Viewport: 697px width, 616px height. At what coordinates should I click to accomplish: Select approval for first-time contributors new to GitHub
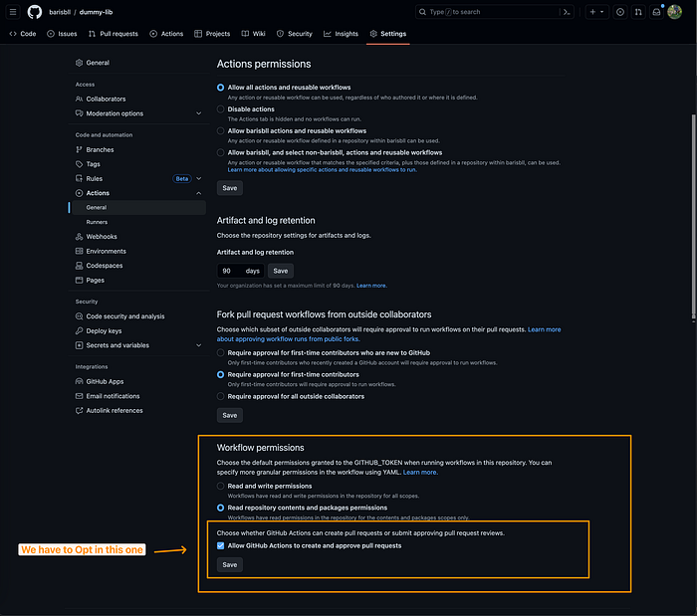(x=220, y=353)
